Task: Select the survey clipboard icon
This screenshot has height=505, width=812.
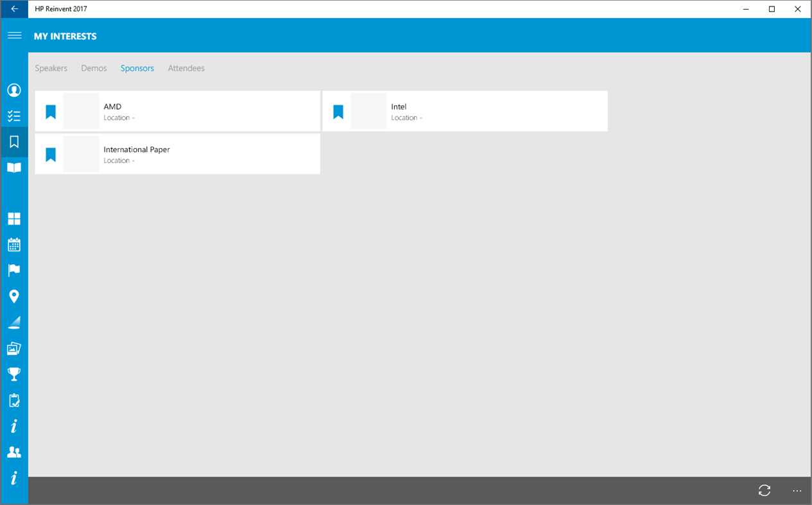Action: click(14, 400)
